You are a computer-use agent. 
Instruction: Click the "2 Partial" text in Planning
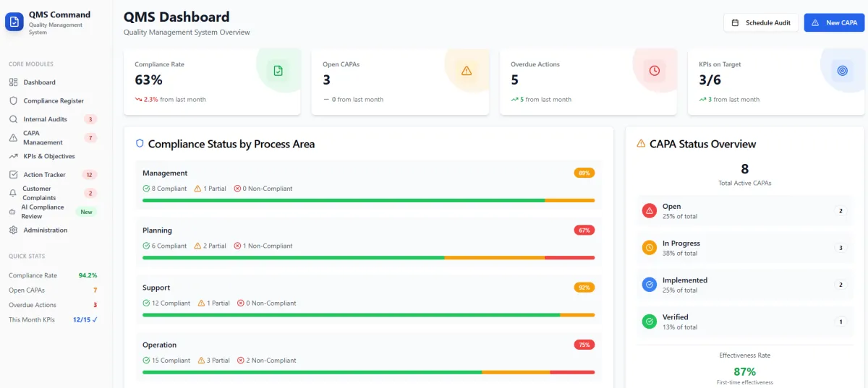coord(215,246)
